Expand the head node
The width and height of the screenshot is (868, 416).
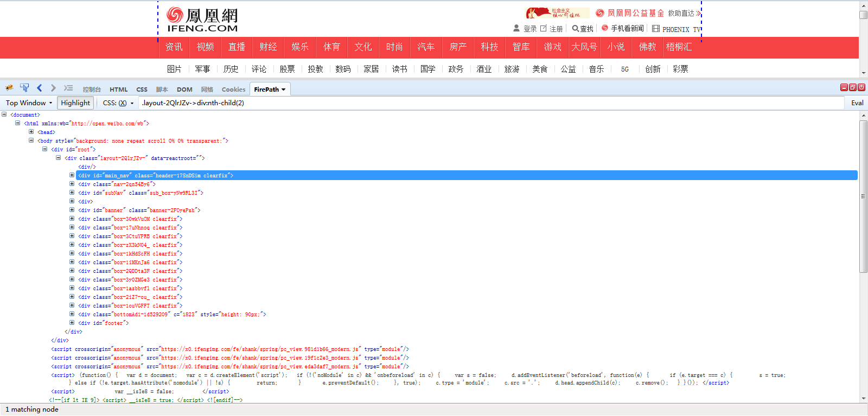[x=31, y=132]
